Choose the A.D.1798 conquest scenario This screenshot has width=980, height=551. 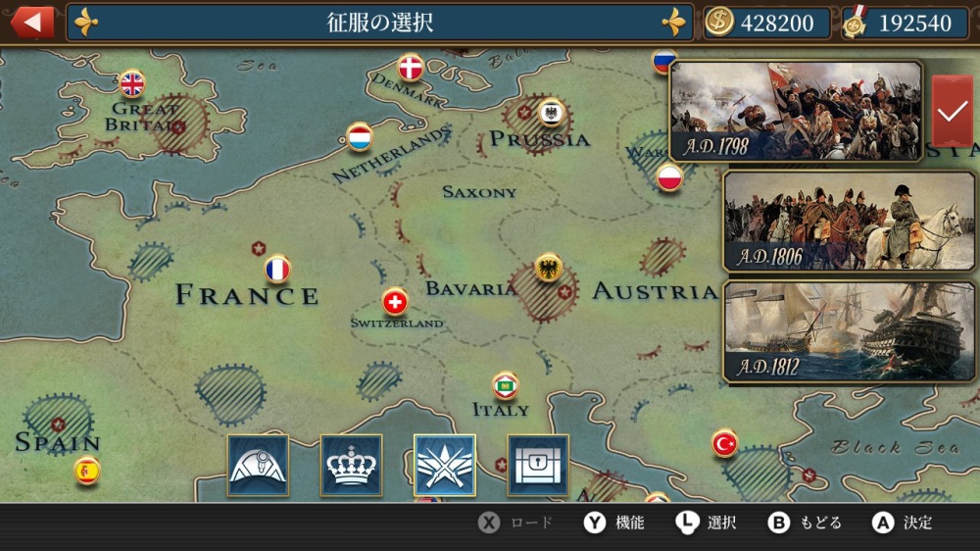tap(796, 112)
